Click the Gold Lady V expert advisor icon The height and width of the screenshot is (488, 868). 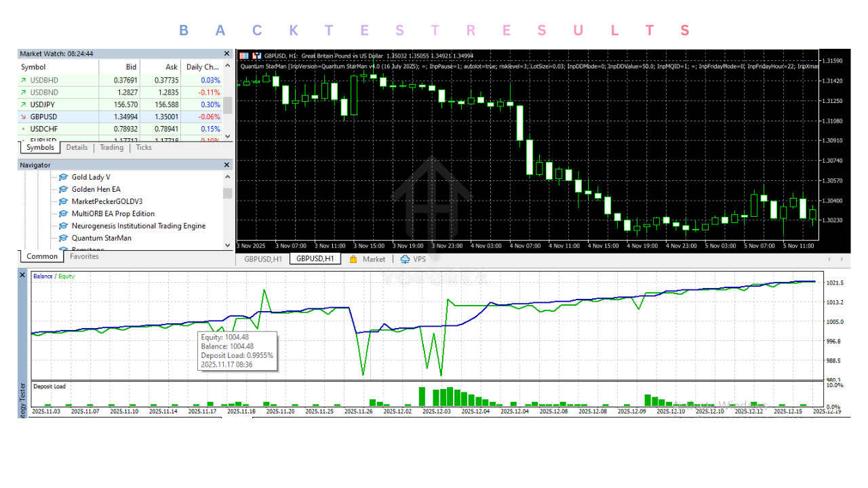[64, 177]
